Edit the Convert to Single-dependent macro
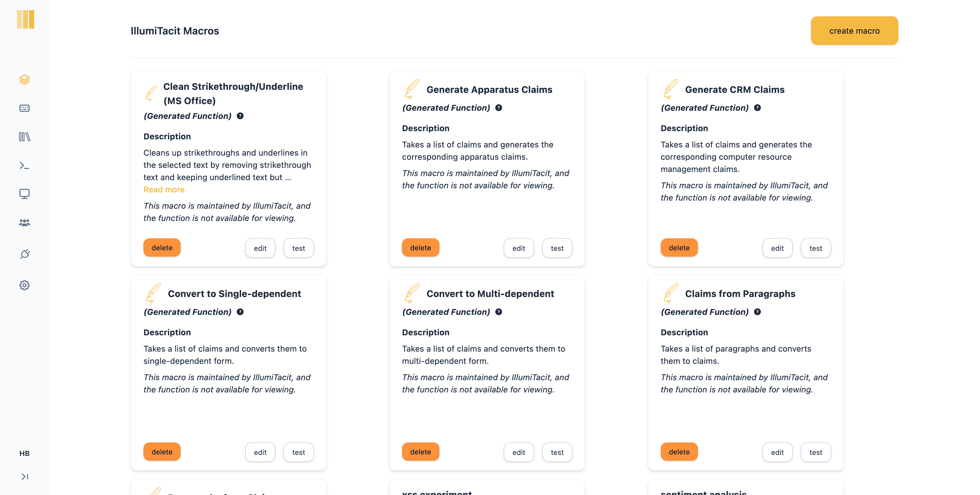 click(260, 452)
